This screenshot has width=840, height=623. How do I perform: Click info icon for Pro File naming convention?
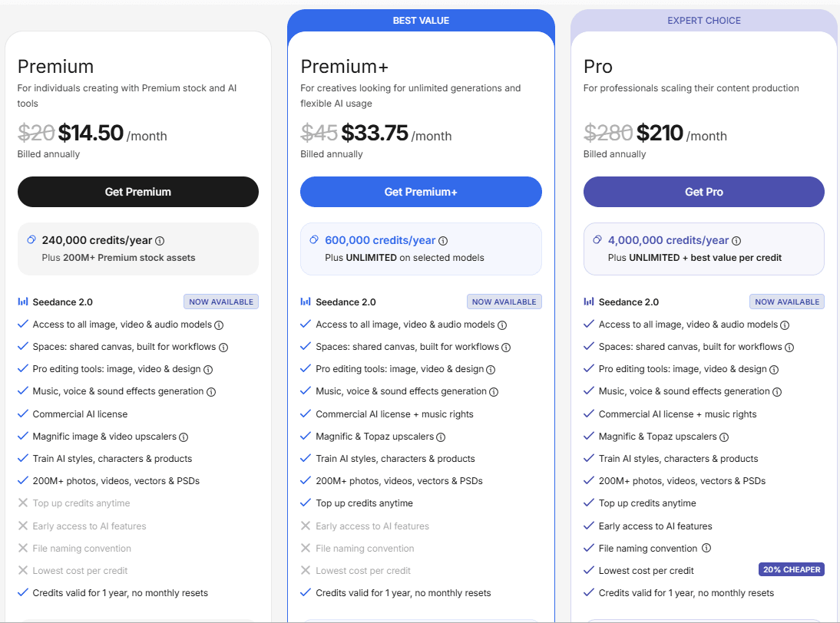click(x=706, y=549)
